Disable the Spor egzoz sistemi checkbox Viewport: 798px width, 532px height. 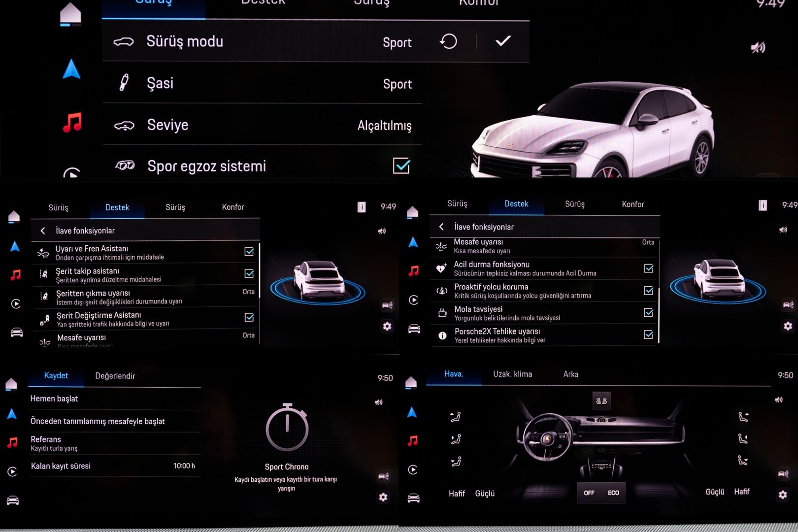click(x=401, y=166)
